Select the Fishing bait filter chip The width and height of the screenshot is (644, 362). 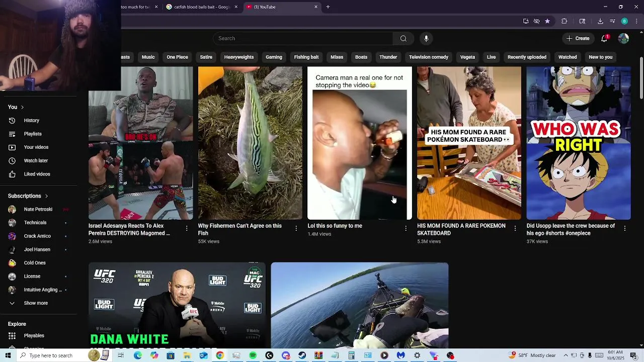point(306,57)
